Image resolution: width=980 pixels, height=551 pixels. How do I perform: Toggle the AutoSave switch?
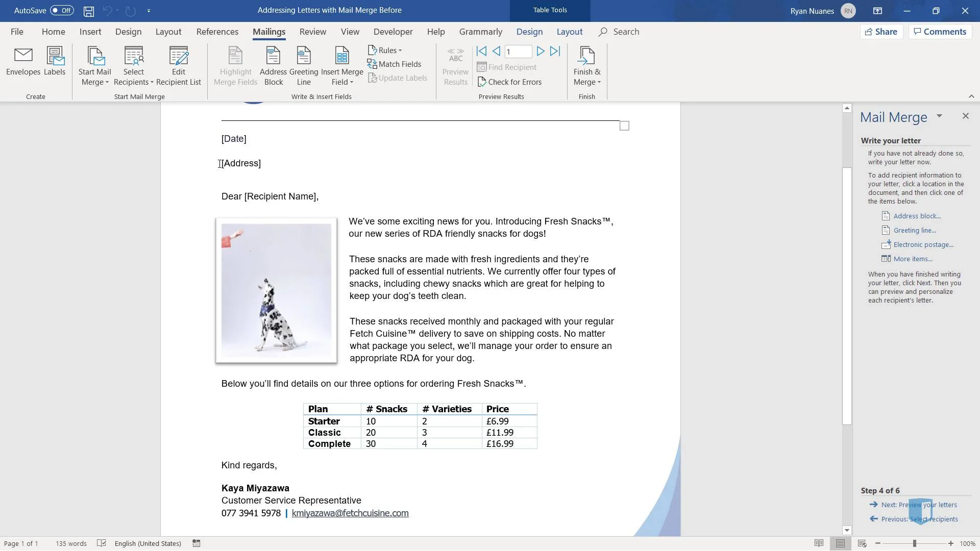click(x=62, y=10)
